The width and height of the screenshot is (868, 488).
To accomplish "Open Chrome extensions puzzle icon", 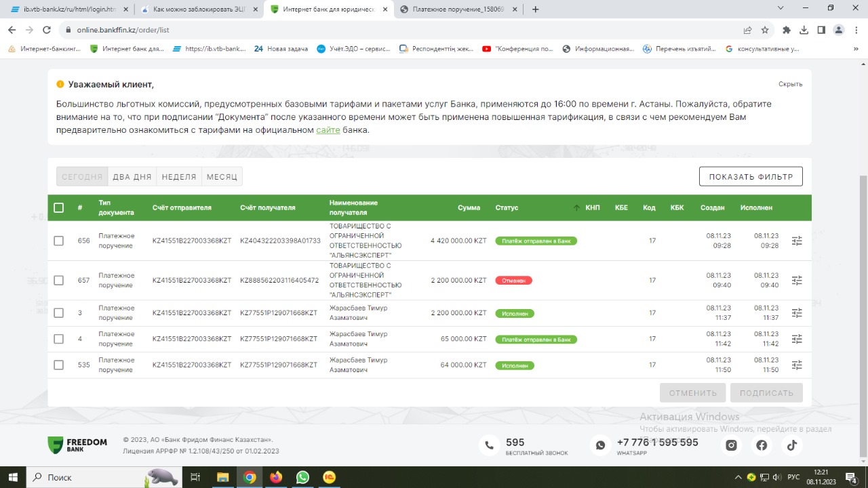I will point(787,30).
